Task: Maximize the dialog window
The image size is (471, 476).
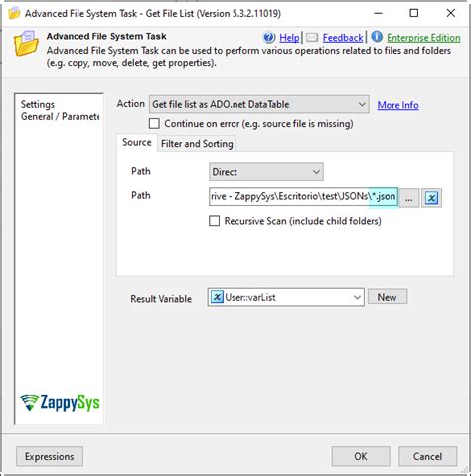Action: pyautogui.click(x=414, y=13)
